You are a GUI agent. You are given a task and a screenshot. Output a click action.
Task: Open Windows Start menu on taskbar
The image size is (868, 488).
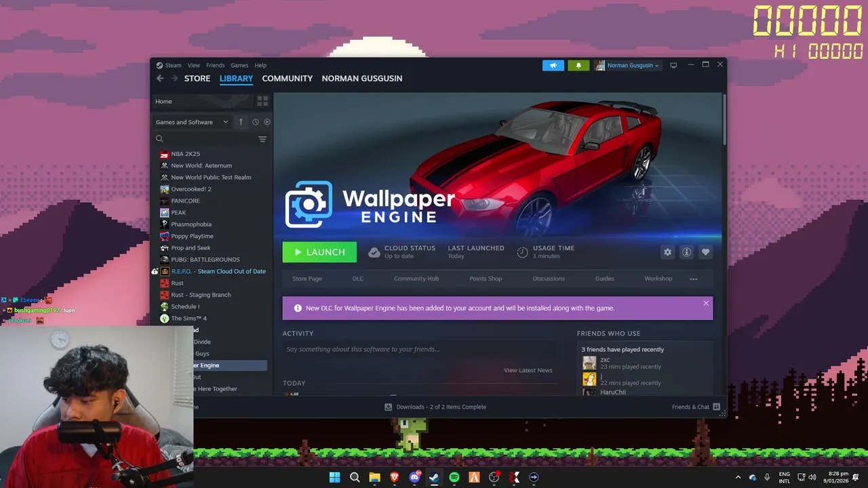334,477
